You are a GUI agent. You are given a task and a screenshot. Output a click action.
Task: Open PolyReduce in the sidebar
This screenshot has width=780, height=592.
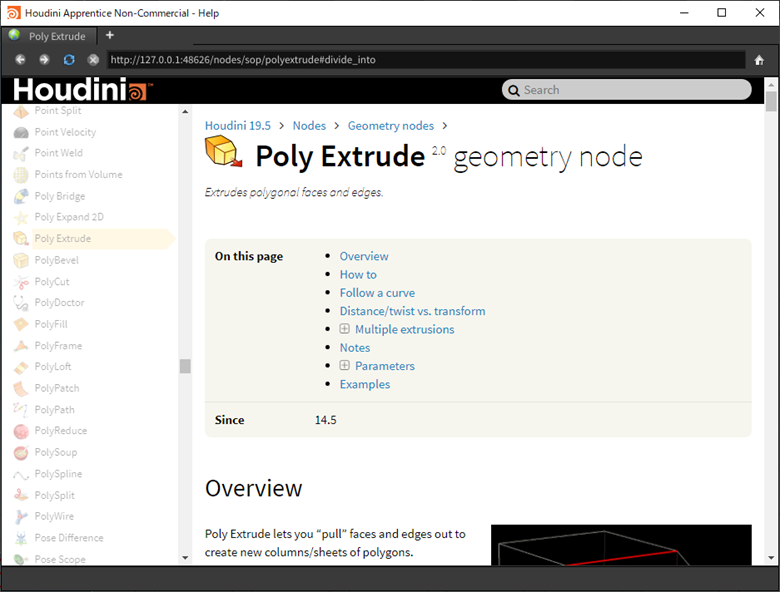click(x=61, y=431)
